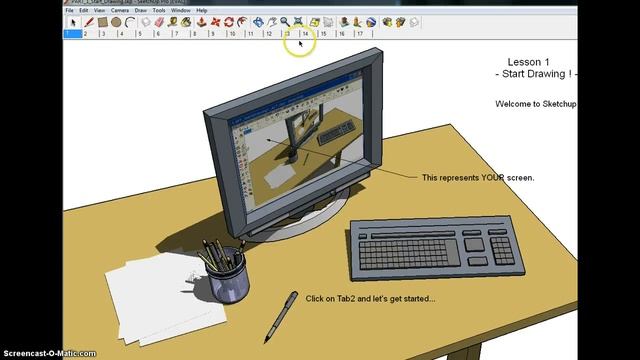Screen dimensions: 640x360
Task: Select the pink Eraser tool
Action: 159,22
